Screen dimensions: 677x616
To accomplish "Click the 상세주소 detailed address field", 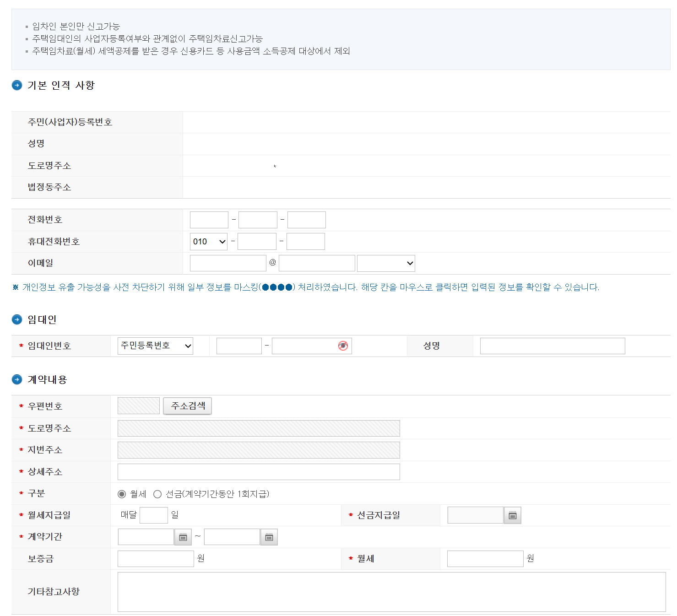I will click(258, 471).
